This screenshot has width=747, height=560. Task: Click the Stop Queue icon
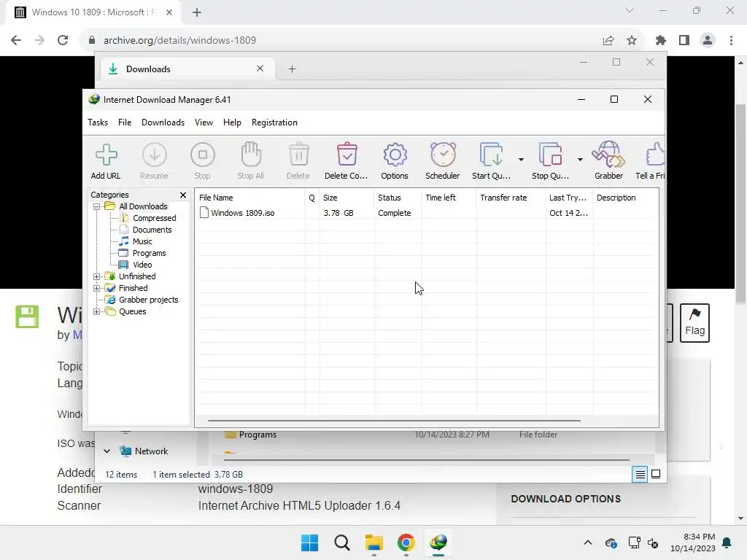click(x=550, y=160)
